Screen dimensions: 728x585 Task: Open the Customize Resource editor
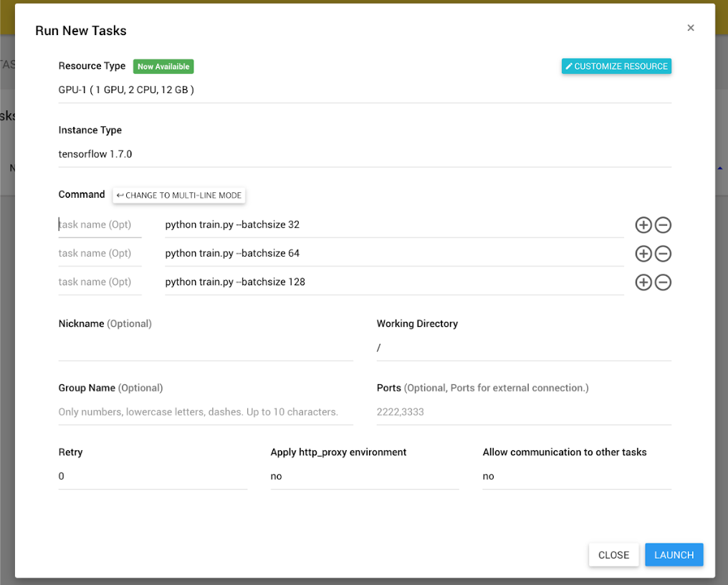tap(616, 66)
